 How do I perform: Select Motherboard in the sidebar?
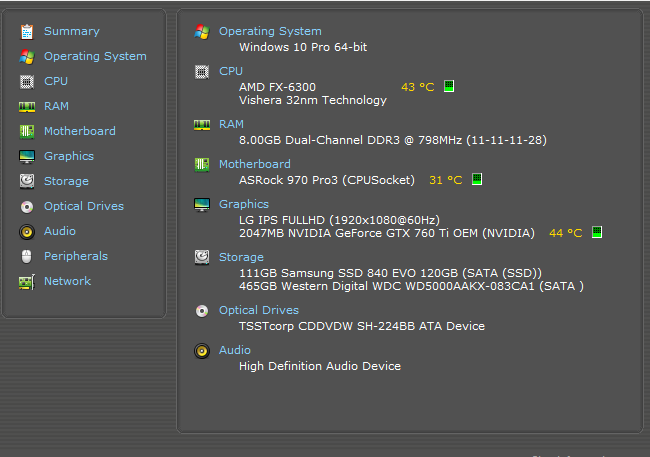coord(80,131)
